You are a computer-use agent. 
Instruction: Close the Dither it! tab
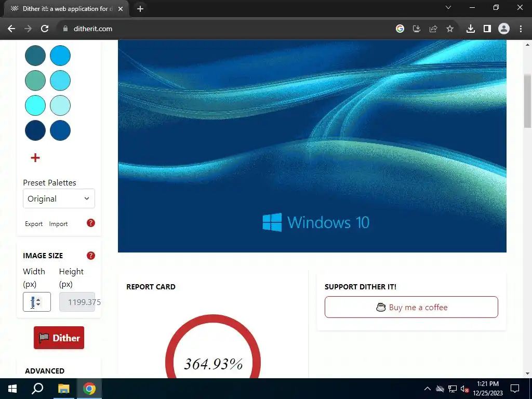pos(121,9)
